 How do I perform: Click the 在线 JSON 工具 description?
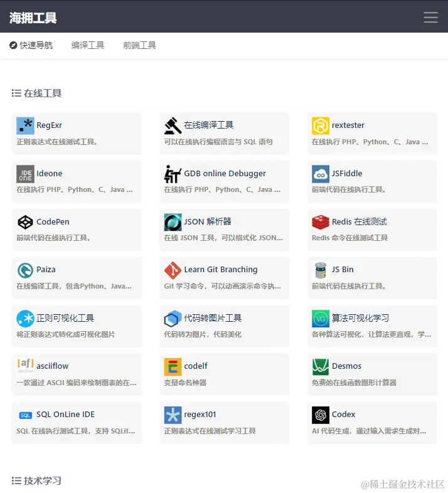pos(223,238)
